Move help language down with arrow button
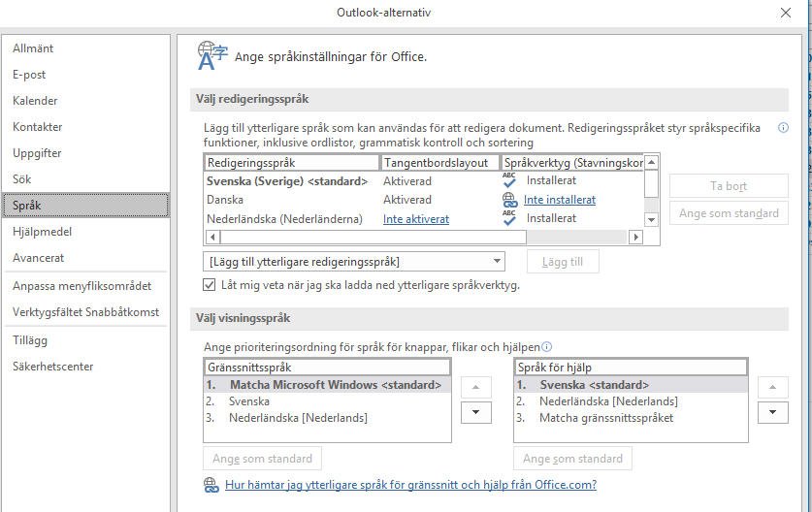 tap(772, 412)
